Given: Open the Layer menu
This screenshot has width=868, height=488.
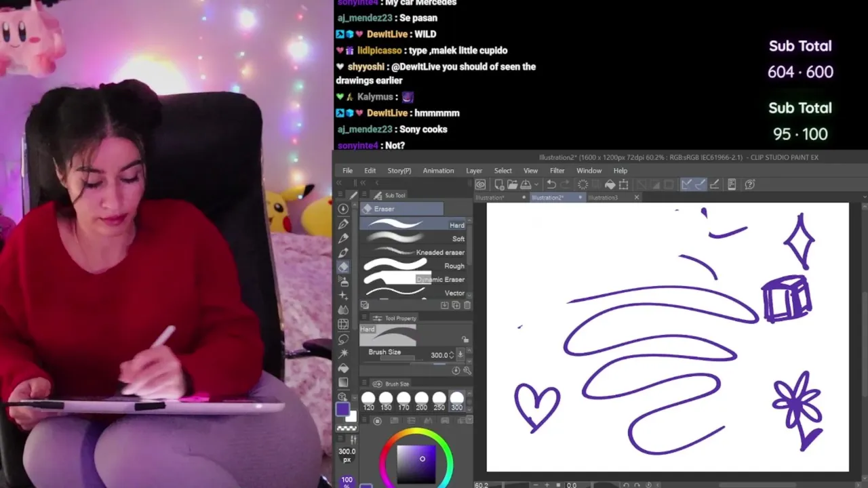Looking at the screenshot, I should pos(474,171).
